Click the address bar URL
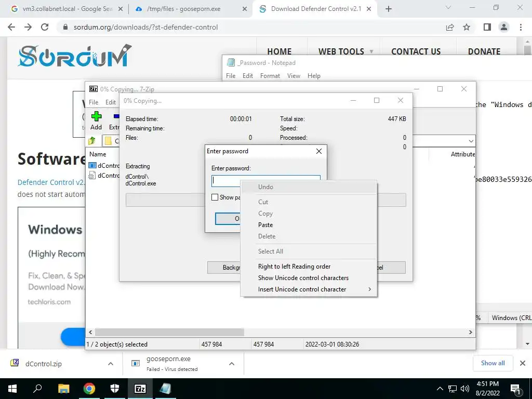532x399 pixels. tap(145, 27)
